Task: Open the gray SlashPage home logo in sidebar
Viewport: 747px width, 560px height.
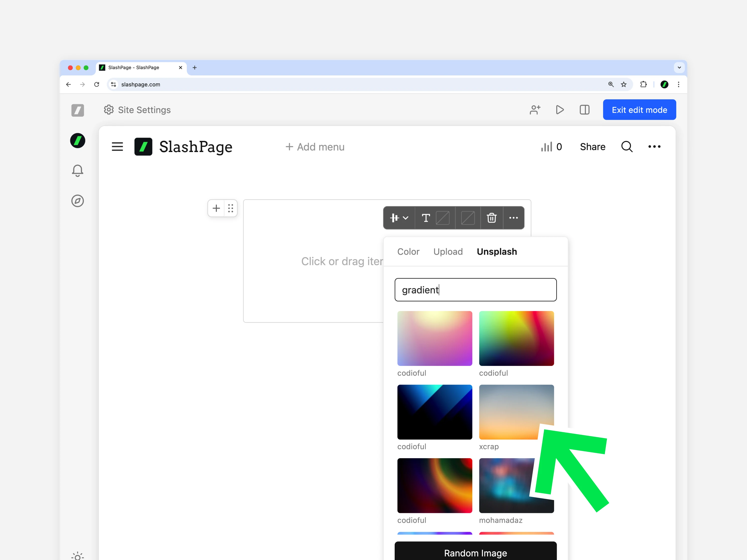Action: pos(78,110)
